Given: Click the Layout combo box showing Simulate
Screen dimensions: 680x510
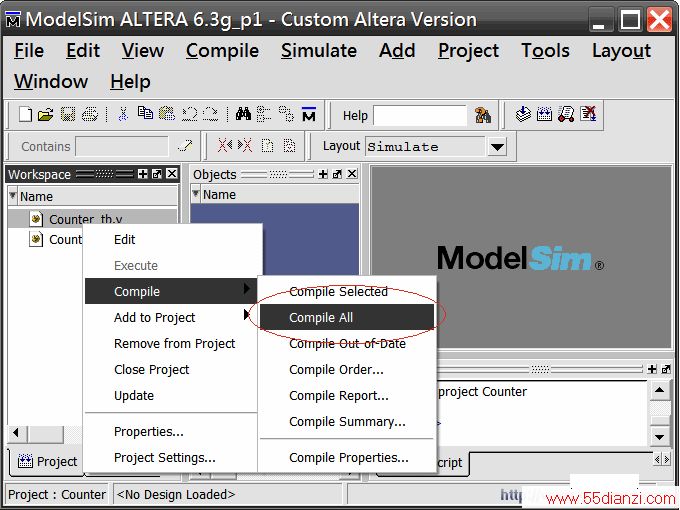Looking at the screenshot, I should click(426, 147).
